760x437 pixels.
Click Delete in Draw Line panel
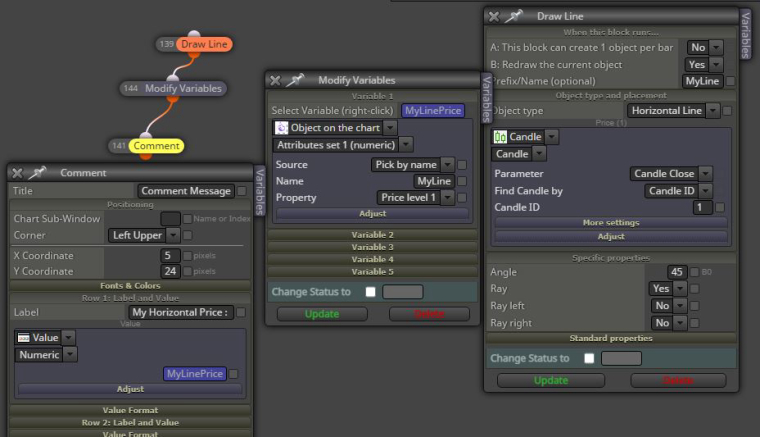point(678,380)
